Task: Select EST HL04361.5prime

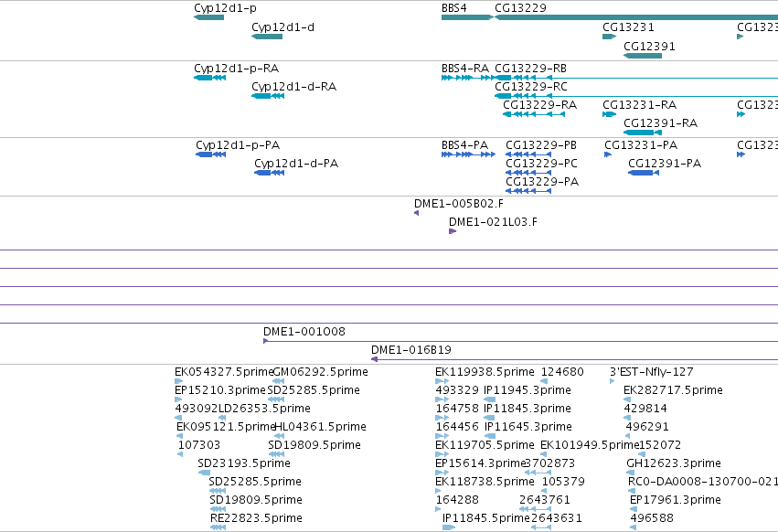Action: click(280, 436)
